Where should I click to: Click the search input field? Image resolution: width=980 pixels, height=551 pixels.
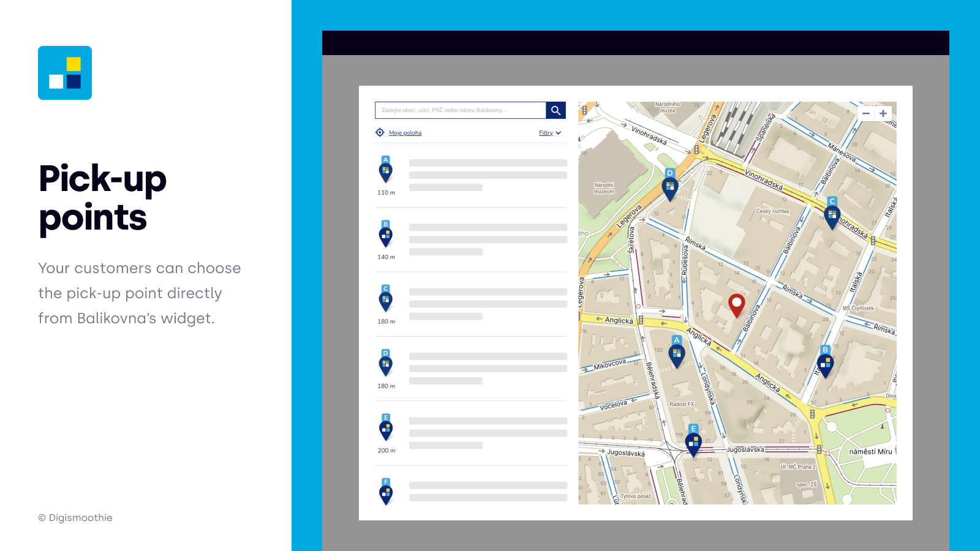459,110
